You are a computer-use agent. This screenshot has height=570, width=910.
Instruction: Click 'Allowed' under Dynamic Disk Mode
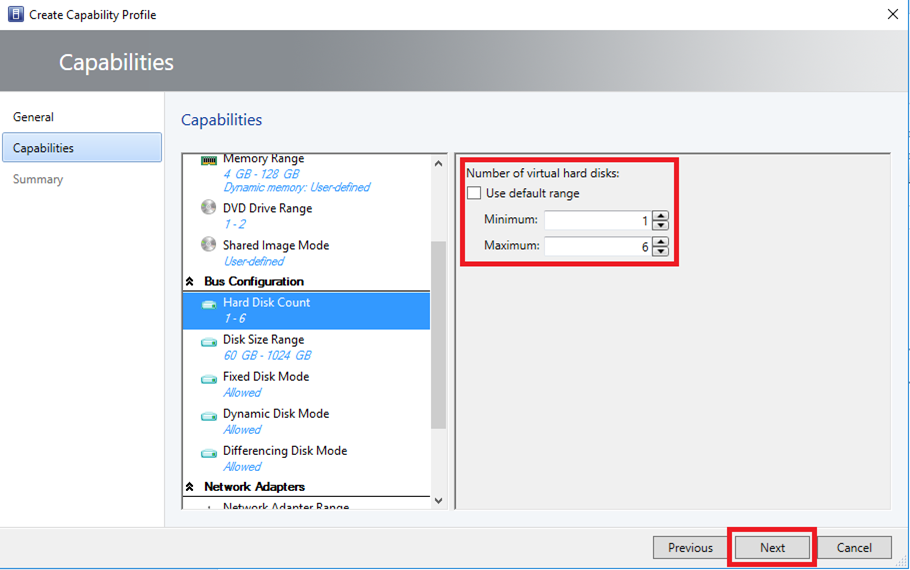point(242,430)
